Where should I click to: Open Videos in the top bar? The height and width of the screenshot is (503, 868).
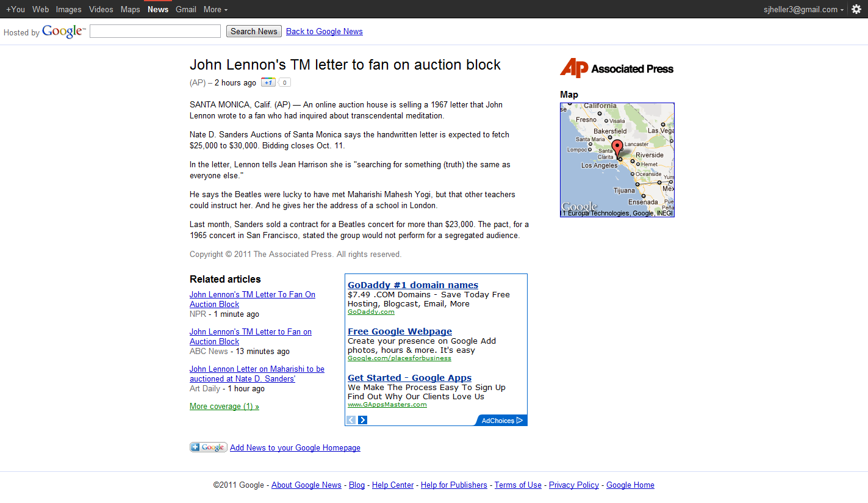pyautogui.click(x=101, y=9)
